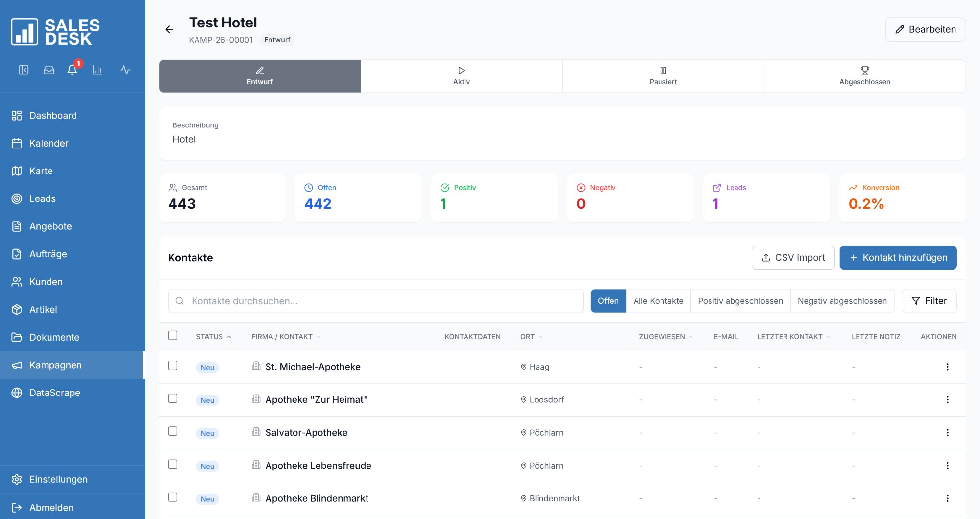Screen dimensions: 980x519
Task: Select the checkbox for Salvator-Apotheke
Action: click(173, 432)
